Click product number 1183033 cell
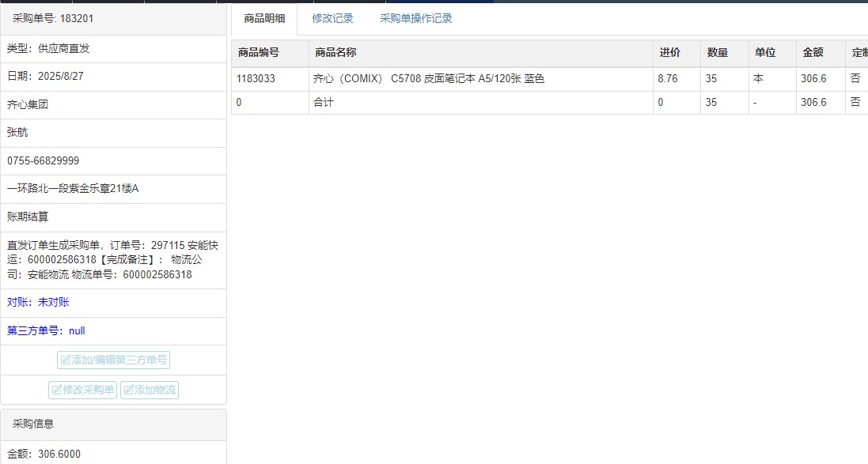 (x=270, y=79)
